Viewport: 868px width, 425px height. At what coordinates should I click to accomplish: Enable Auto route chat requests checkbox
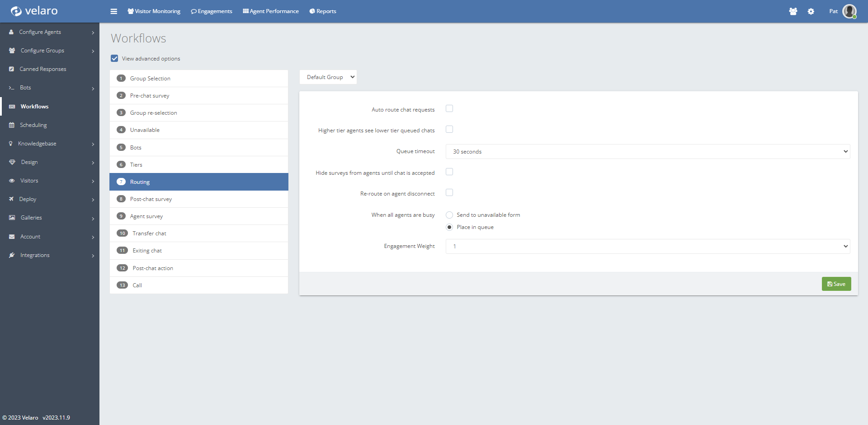coord(449,108)
